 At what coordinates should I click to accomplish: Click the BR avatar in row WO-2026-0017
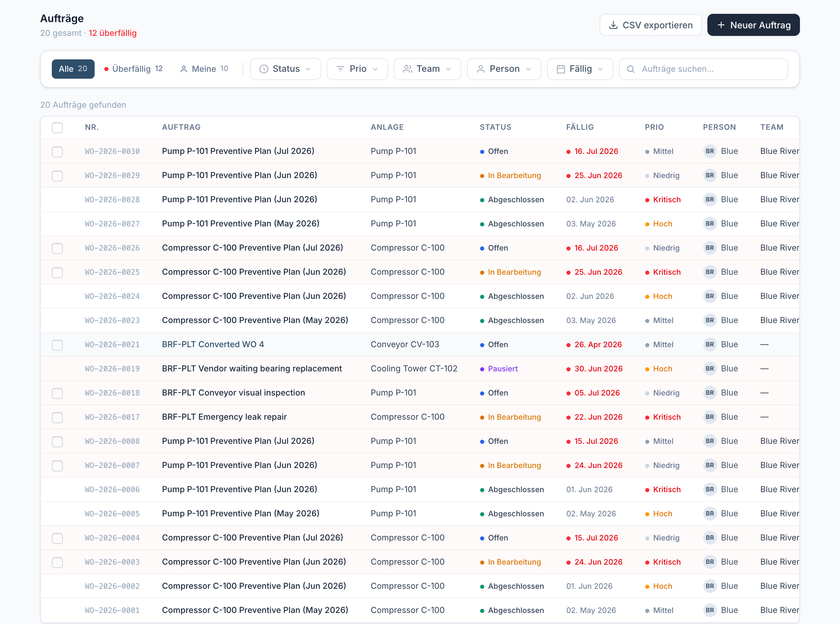709,417
